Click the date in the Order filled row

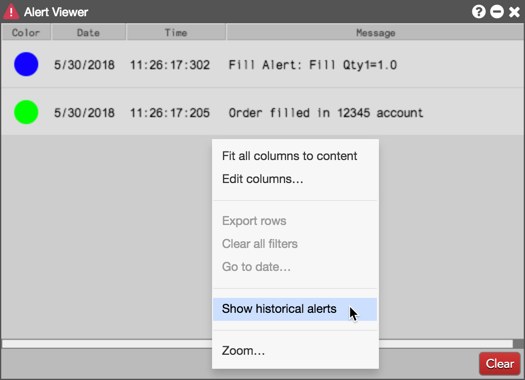[x=84, y=113]
